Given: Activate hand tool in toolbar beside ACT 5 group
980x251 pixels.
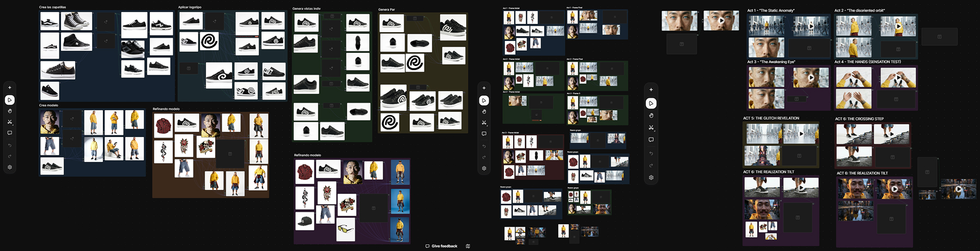Looking at the screenshot, I should [x=651, y=115].
